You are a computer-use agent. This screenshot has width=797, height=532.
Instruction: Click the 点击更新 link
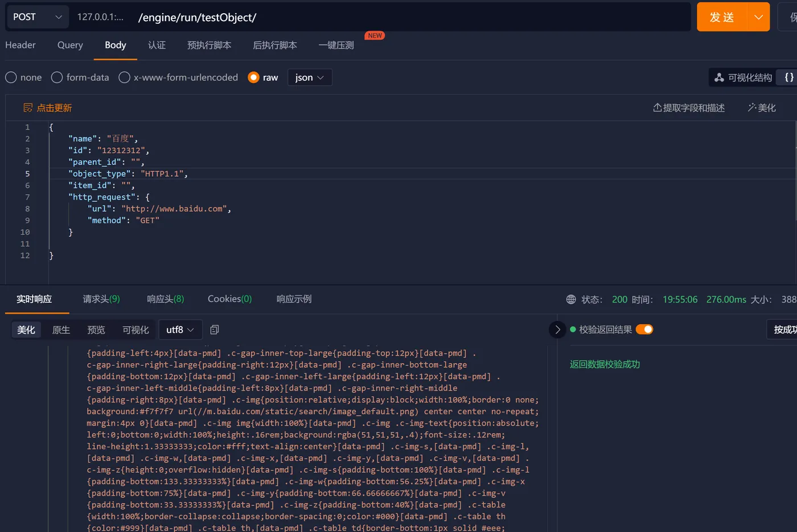[x=48, y=108]
